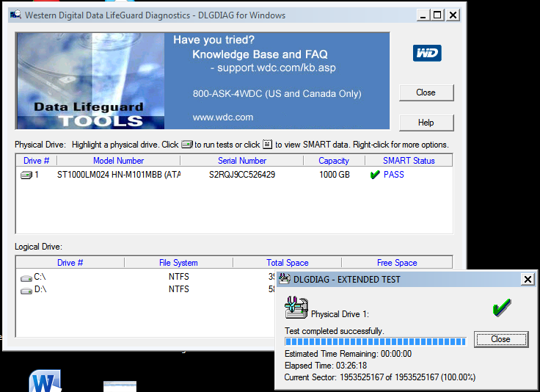Close the Extended Test dialog with X
Image resolution: width=540 pixels, height=392 pixels.
point(528,279)
